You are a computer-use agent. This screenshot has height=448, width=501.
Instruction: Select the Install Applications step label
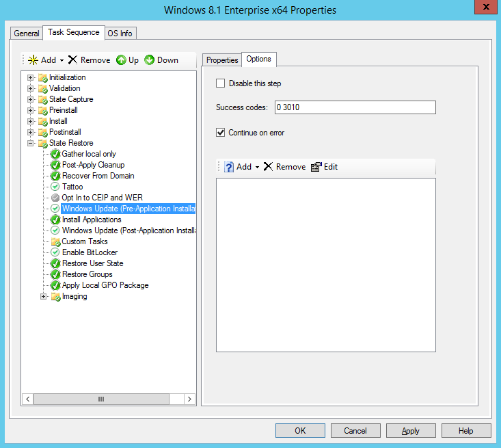(x=92, y=220)
